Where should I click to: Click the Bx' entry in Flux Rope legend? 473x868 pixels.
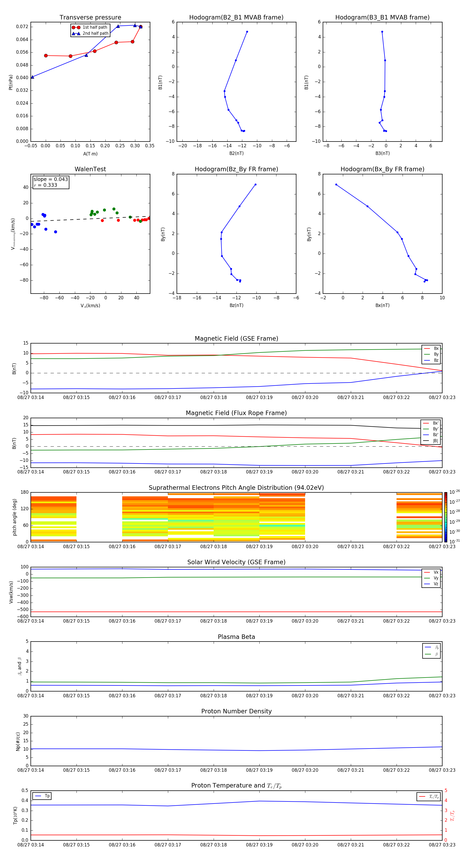click(431, 423)
